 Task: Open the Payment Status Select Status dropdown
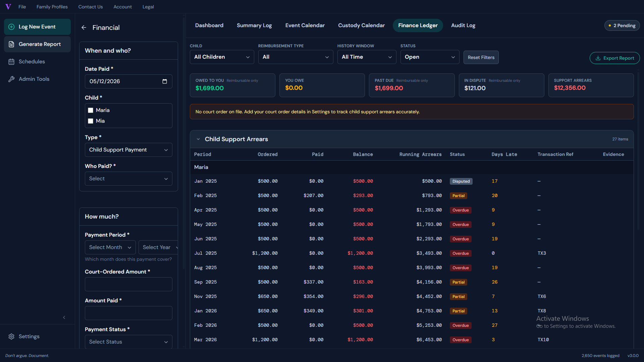tap(128, 342)
